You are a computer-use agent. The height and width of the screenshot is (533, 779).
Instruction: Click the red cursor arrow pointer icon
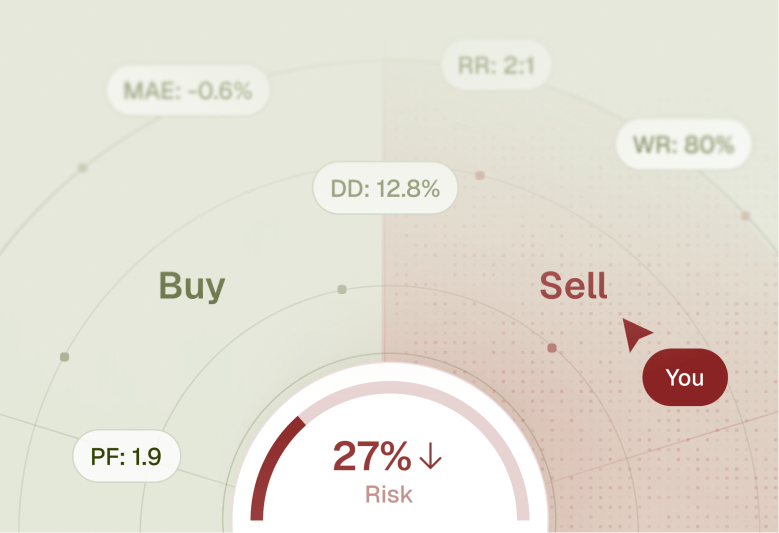(x=636, y=334)
